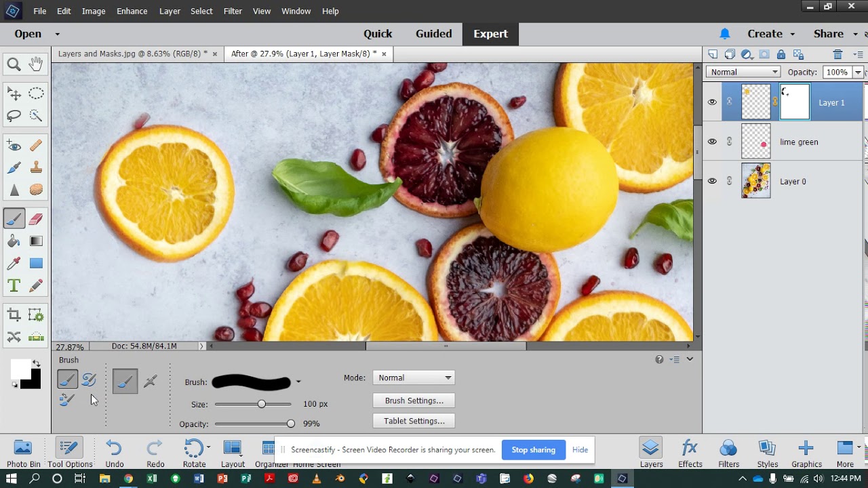Image resolution: width=868 pixels, height=488 pixels.
Task: Reset default foreground and background colors
Action: [x=14, y=385]
